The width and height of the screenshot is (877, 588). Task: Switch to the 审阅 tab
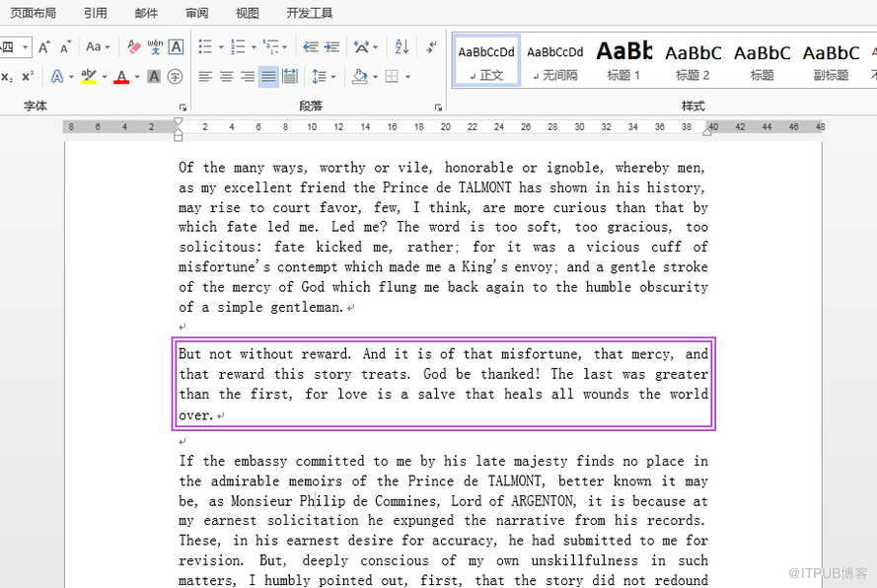click(x=197, y=13)
